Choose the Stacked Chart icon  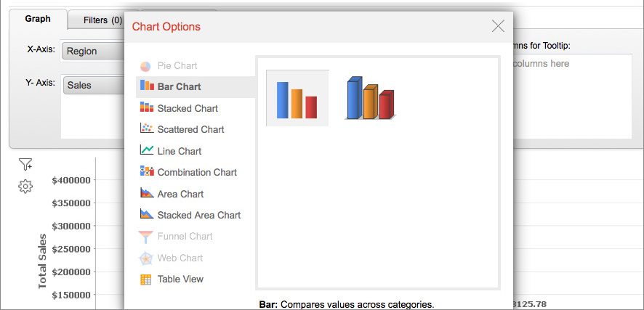146,108
